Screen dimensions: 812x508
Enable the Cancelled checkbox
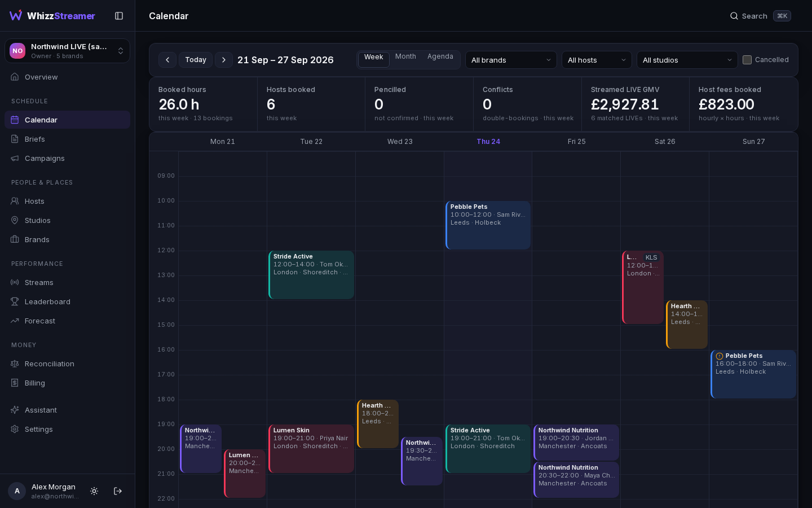pos(747,60)
